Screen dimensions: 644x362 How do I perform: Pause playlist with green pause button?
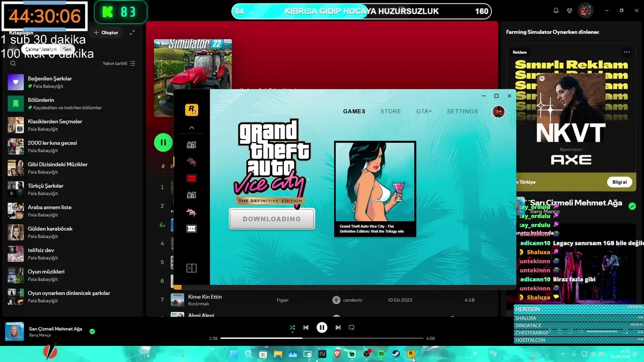(x=163, y=143)
